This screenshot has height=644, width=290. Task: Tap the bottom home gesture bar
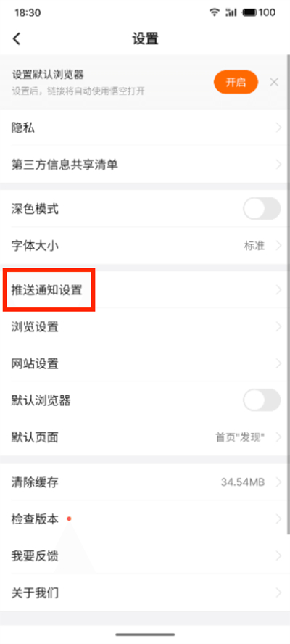click(145, 634)
